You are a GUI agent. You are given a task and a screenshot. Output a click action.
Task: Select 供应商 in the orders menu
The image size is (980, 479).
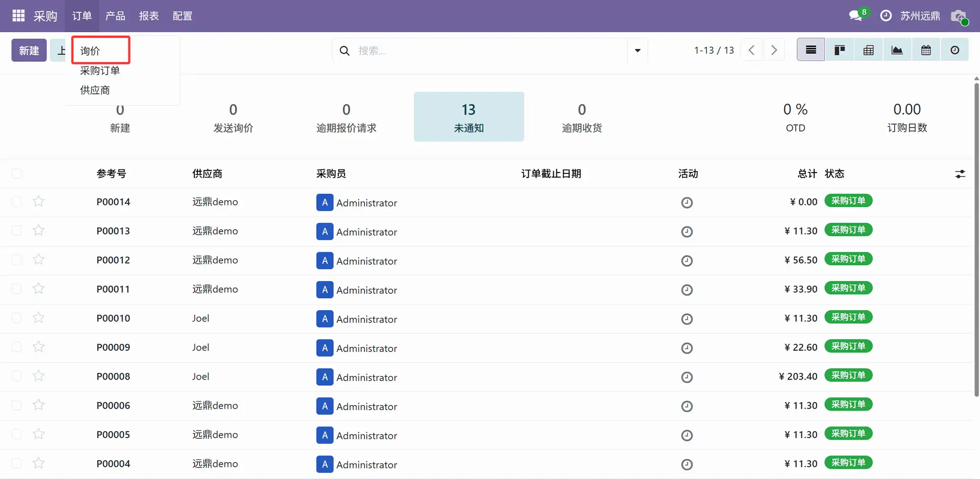click(x=95, y=90)
